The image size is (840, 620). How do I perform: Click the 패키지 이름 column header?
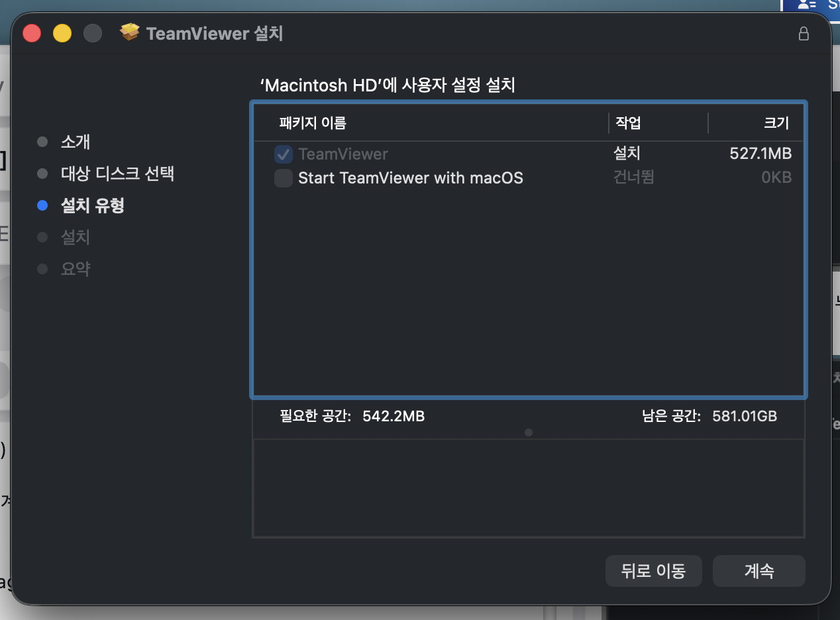coord(313,123)
